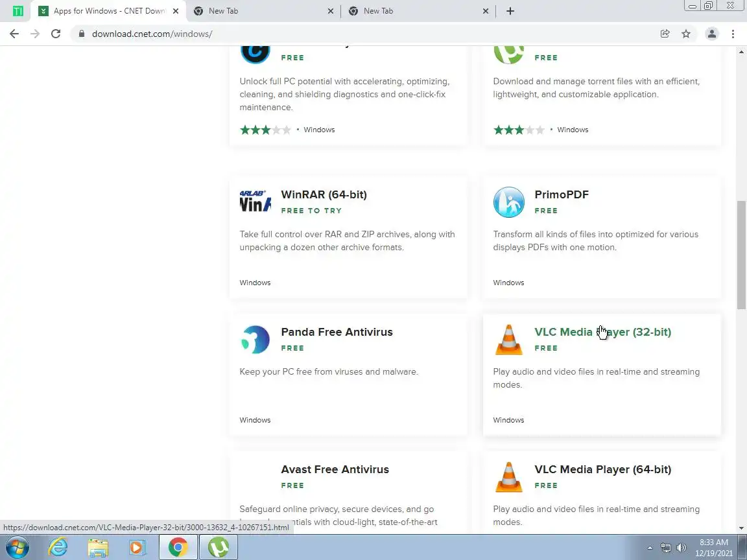Open Avast Free Antivirus title link

pyautogui.click(x=335, y=469)
